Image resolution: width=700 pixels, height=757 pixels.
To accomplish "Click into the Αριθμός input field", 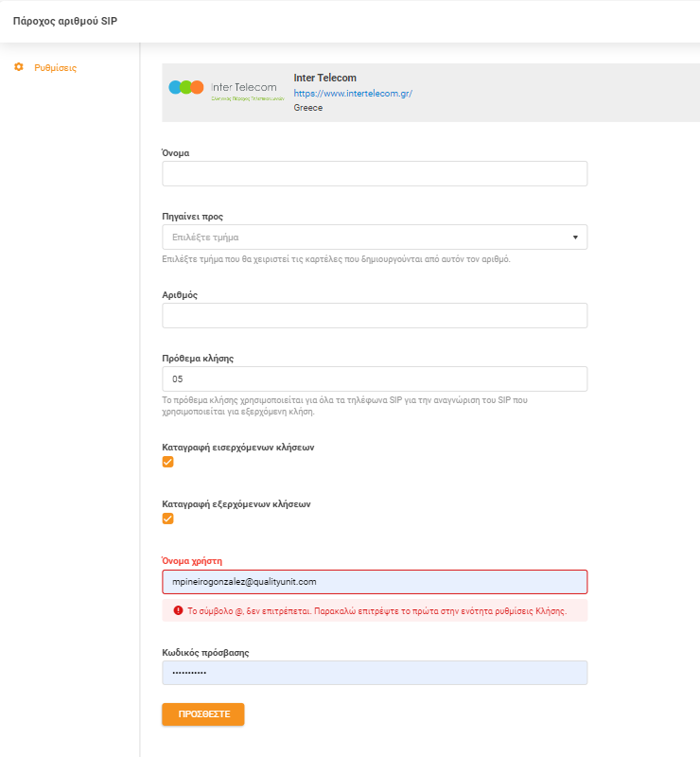I will (375, 315).
